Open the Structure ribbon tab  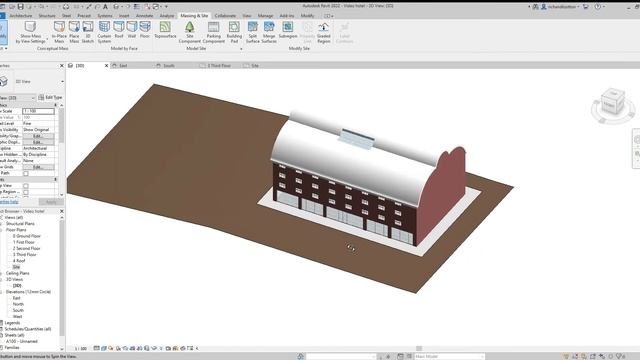coord(47,16)
